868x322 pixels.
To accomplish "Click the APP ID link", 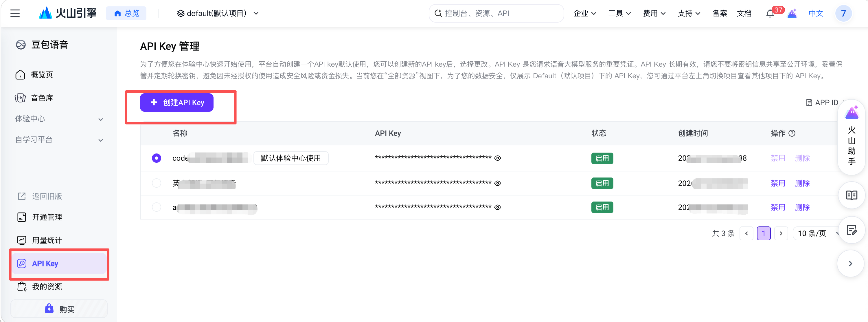I will (x=822, y=103).
